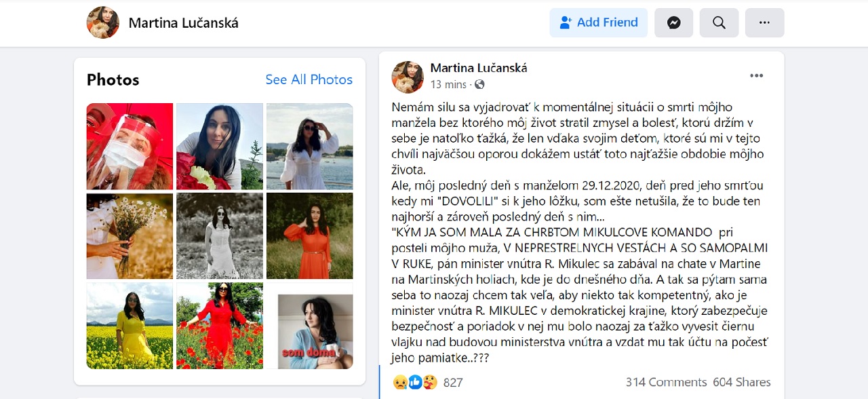Image resolution: width=868 pixels, height=399 pixels.
Task: Open the profile three-dots options menu
Action: (764, 22)
